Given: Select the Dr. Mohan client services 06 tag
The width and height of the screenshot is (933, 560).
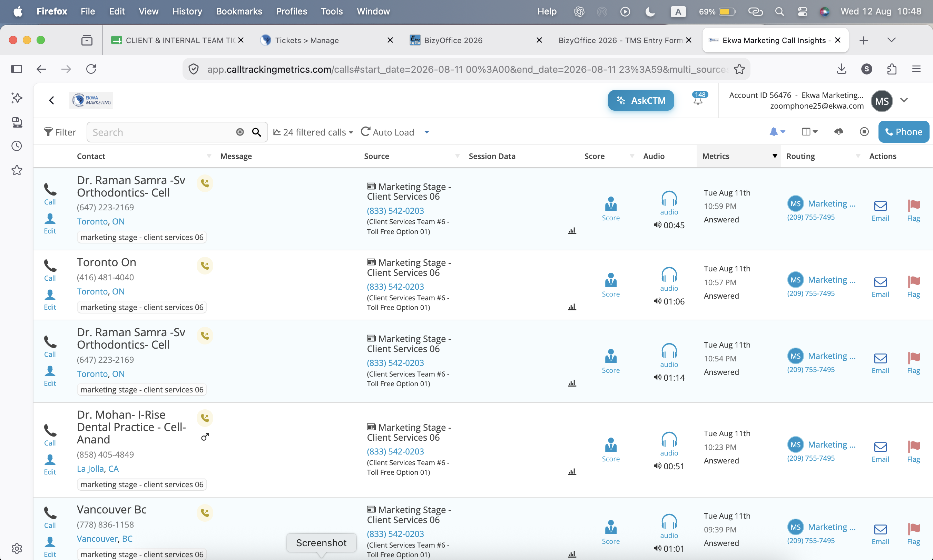Looking at the screenshot, I should point(141,484).
